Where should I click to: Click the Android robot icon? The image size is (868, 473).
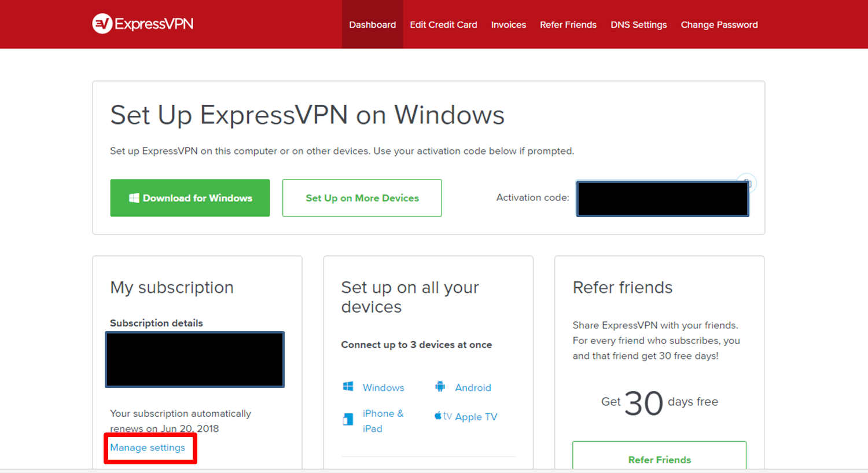tap(440, 387)
